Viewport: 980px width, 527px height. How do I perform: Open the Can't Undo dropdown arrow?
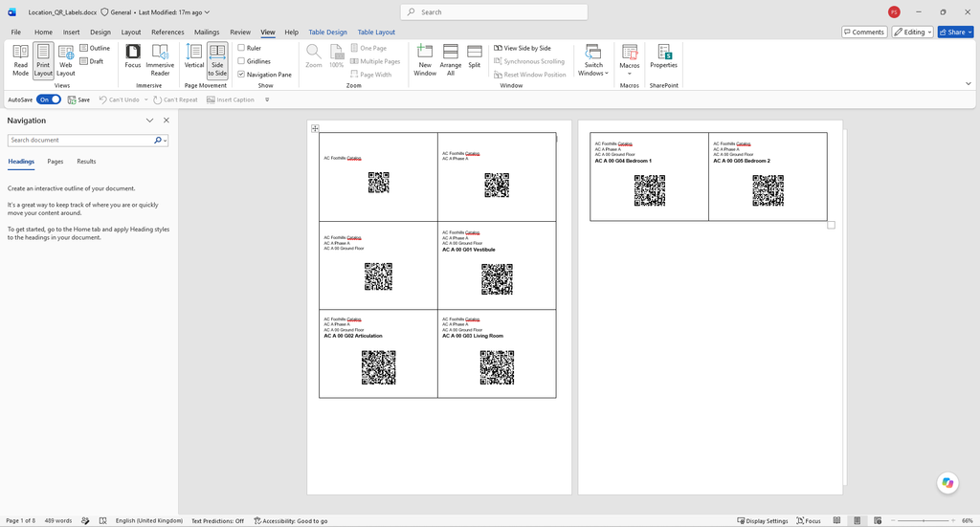[146, 99]
